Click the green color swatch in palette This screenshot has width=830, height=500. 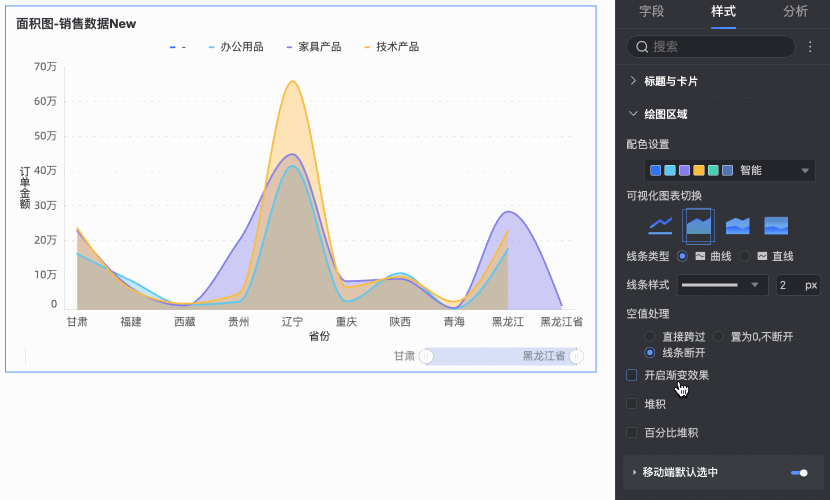pyautogui.click(x=713, y=170)
